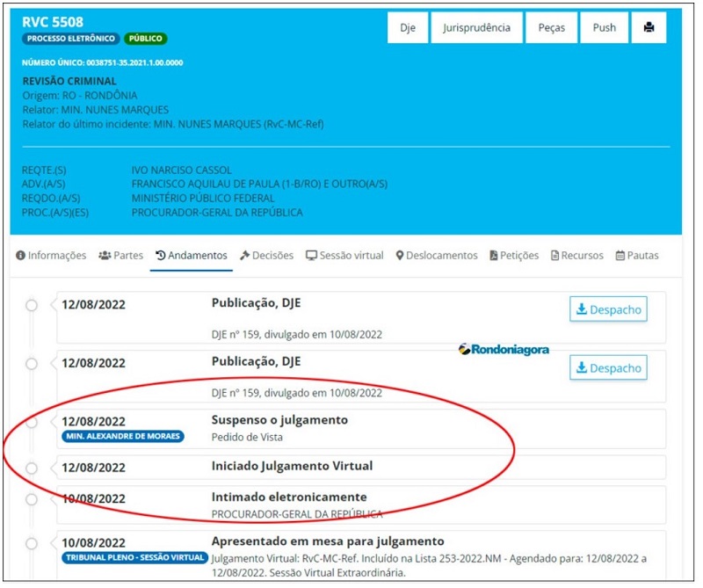Open the Decisões tab
This screenshot has height=588, width=703.
[266, 256]
